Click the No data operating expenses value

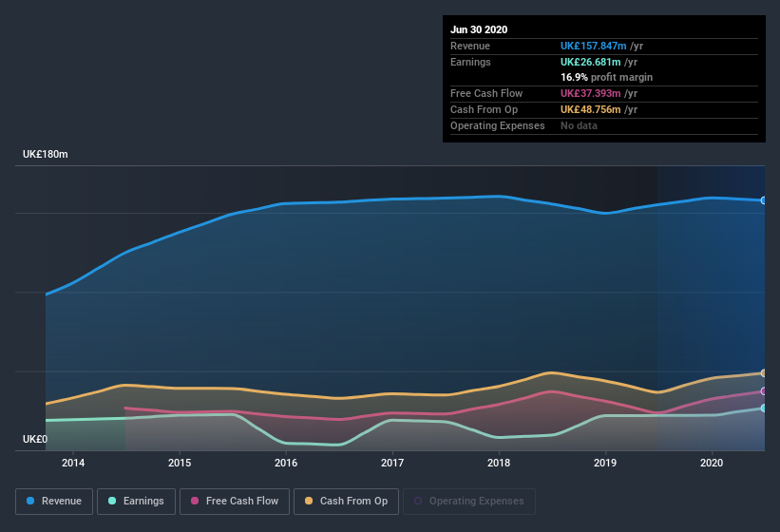[579, 125]
